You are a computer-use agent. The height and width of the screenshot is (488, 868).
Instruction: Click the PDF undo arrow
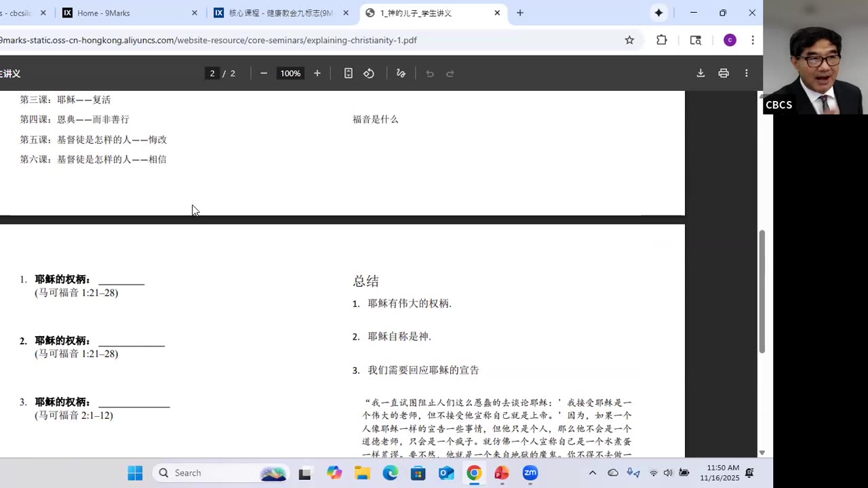pos(430,73)
